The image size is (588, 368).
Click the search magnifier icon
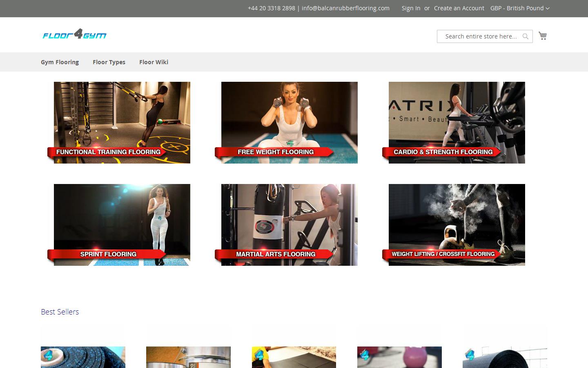[x=526, y=36]
